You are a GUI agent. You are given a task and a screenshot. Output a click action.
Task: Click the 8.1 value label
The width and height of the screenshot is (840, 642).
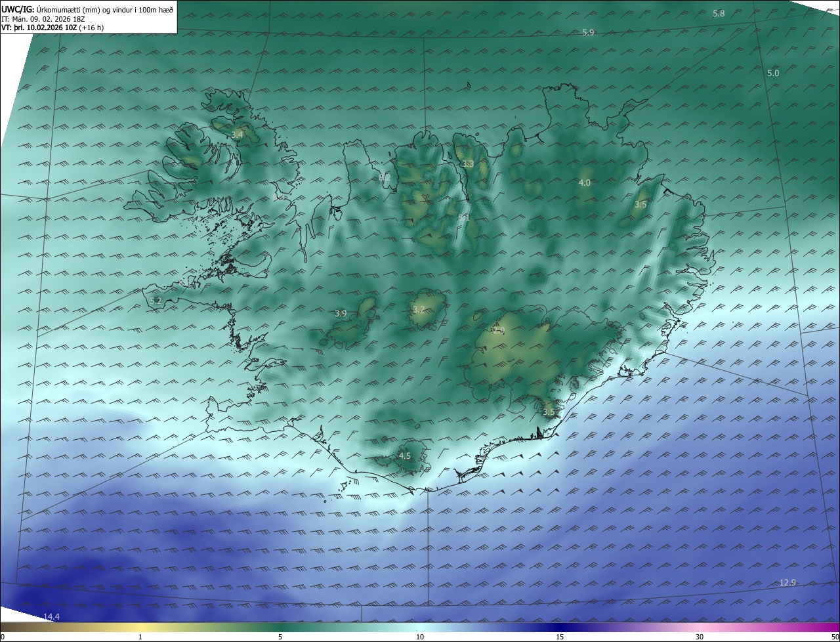(464, 217)
